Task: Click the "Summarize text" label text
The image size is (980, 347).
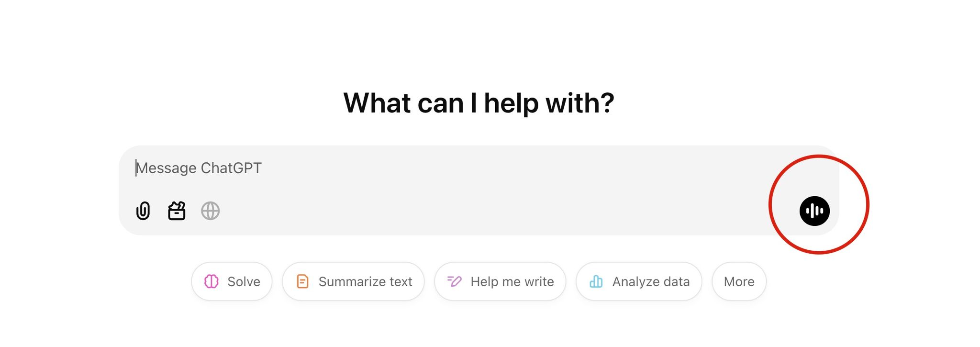Action: tap(365, 281)
